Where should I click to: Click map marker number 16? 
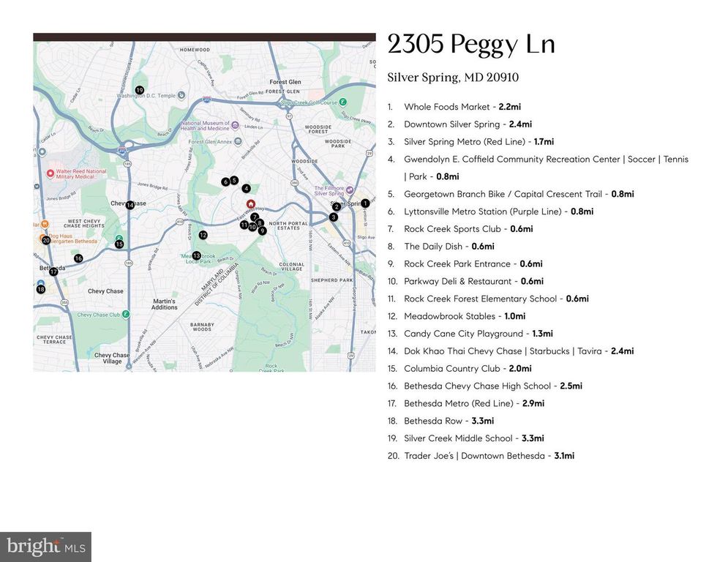(x=78, y=258)
